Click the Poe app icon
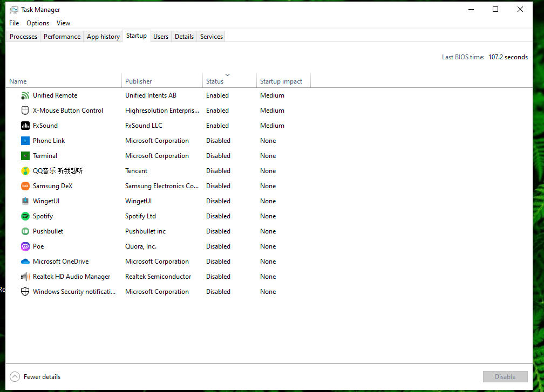544x392 pixels. [25, 246]
